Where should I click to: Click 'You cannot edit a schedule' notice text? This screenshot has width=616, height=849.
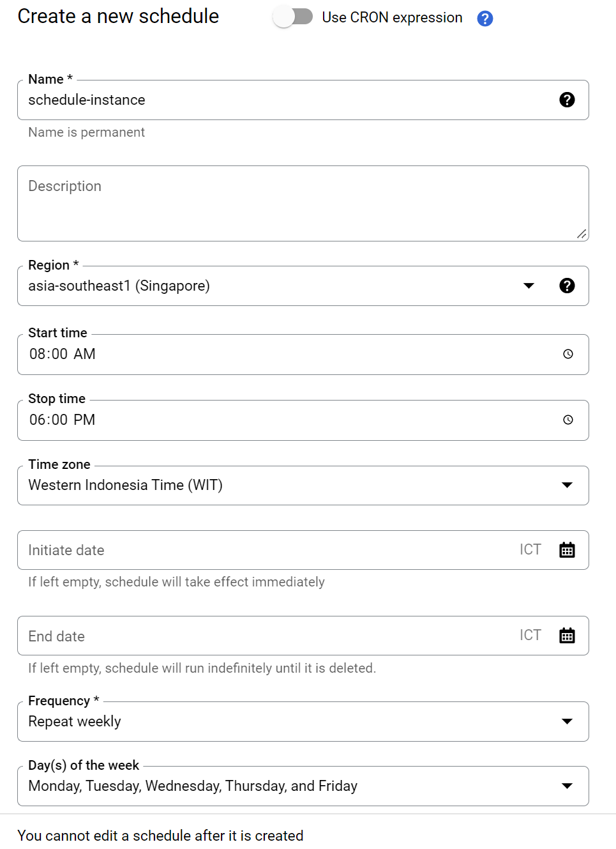pos(160,836)
